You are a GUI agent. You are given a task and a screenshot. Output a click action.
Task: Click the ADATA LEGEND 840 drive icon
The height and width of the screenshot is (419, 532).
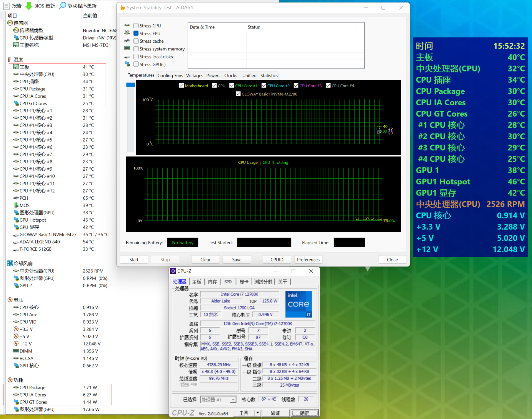point(16,242)
